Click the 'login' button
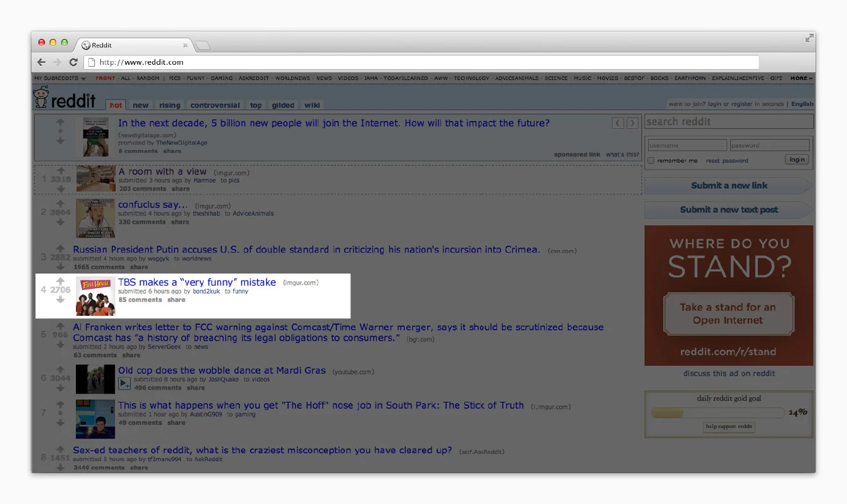Screen dimensions: 847x504 [x=797, y=160]
